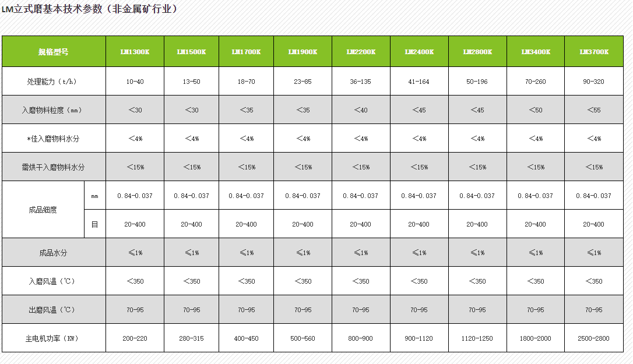
Task: Click the ≤55 feed size cell
Action: click(x=594, y=110)
